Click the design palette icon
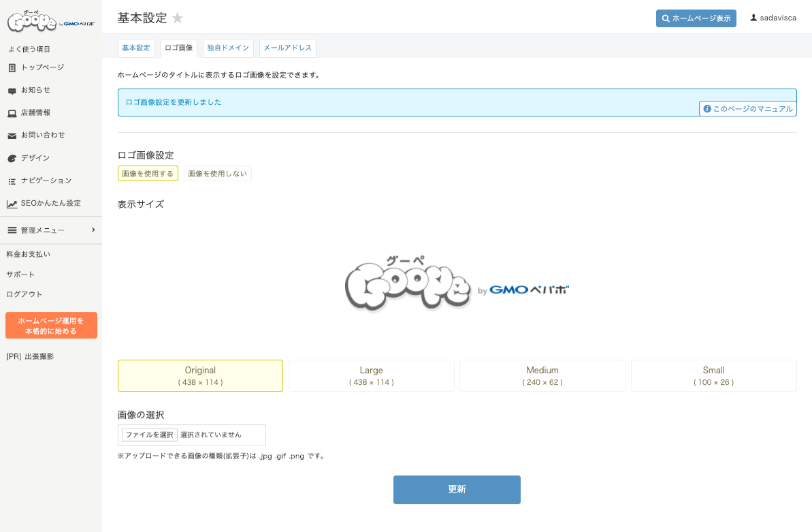Viewport: 812px width, 532px height. [12, 159]
